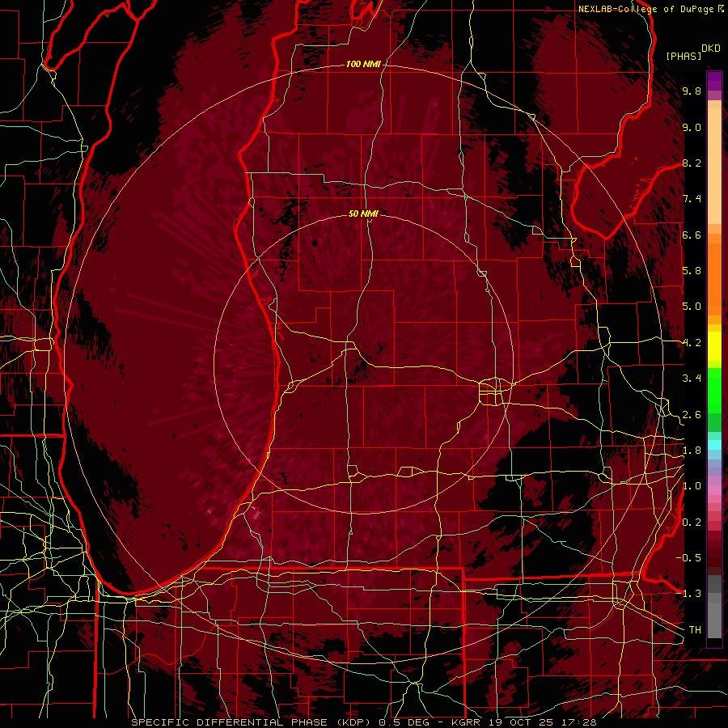
Task: Pick the pink segment of the color bar
Action: (714, 490)
